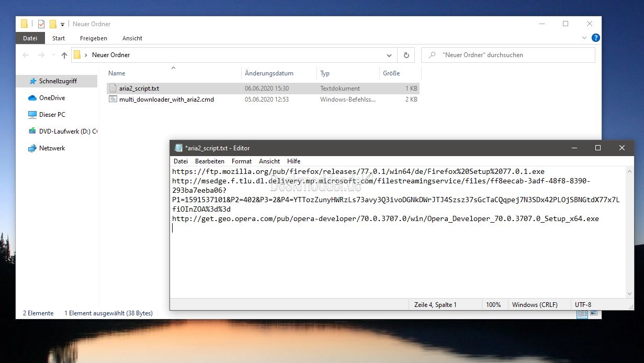Maximize the Editor window
Screen dimensions: 644x363
598,148
